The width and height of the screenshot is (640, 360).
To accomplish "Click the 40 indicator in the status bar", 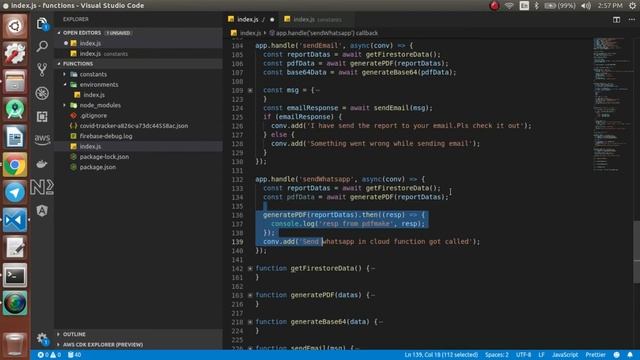I will pyautogui.click(x=74, y=355).
